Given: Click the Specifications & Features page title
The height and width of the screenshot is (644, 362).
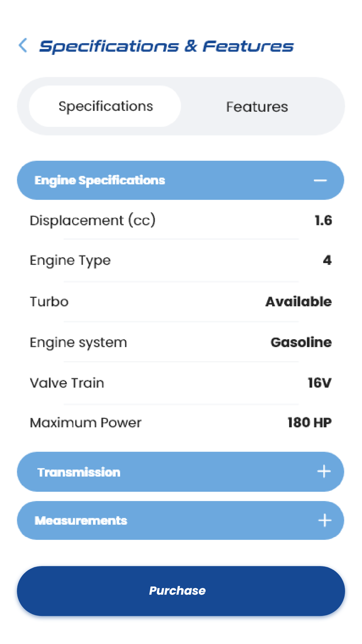Looking at the screenshot, I should (x=166, y=46).
